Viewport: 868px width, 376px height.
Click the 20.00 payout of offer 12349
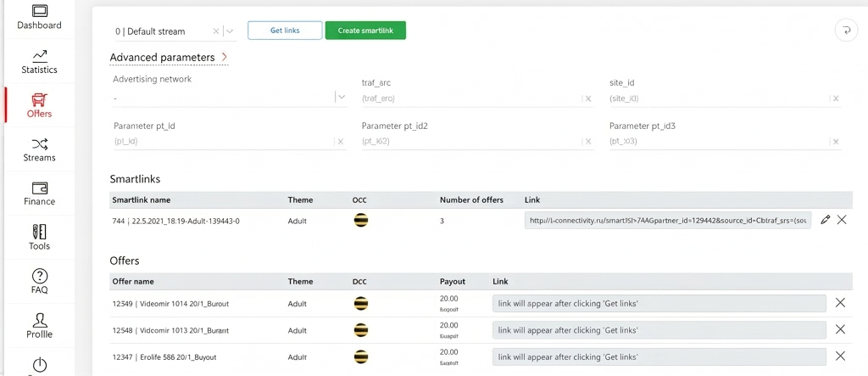(449, 299)
